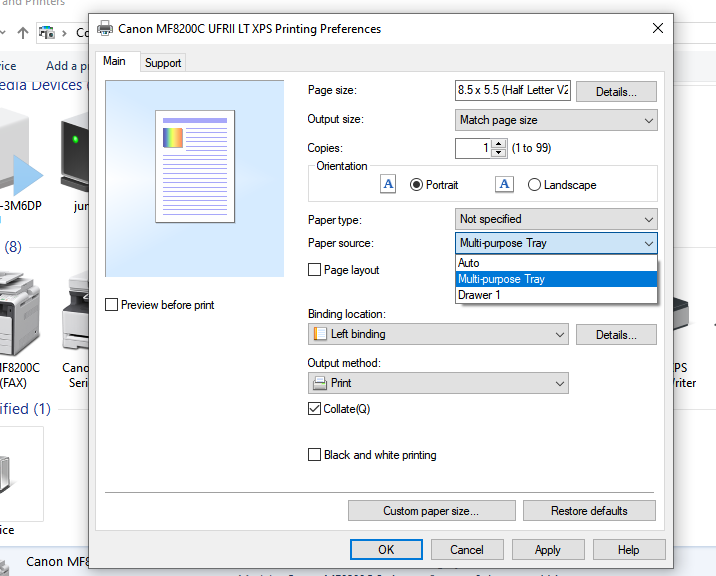Click the Cancel button
This screenshot has width=716, height=576.
coord(467,550)
